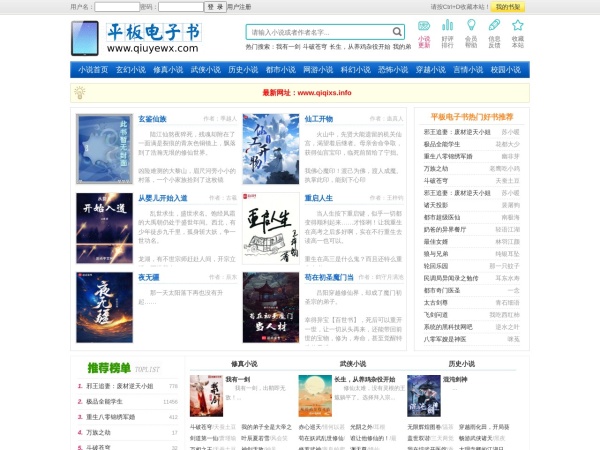Screen dimensions: 600x450
Task: Open the 信息反馈 pencil icon
Action: (494, 34)
